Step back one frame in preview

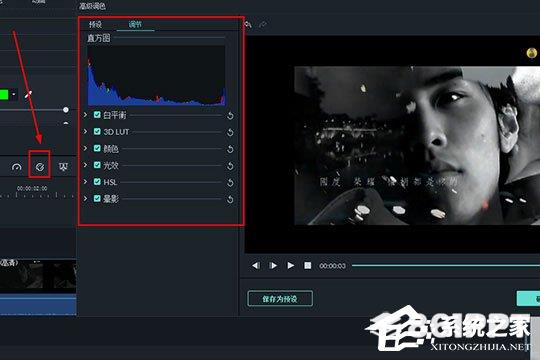pos(256,266)
